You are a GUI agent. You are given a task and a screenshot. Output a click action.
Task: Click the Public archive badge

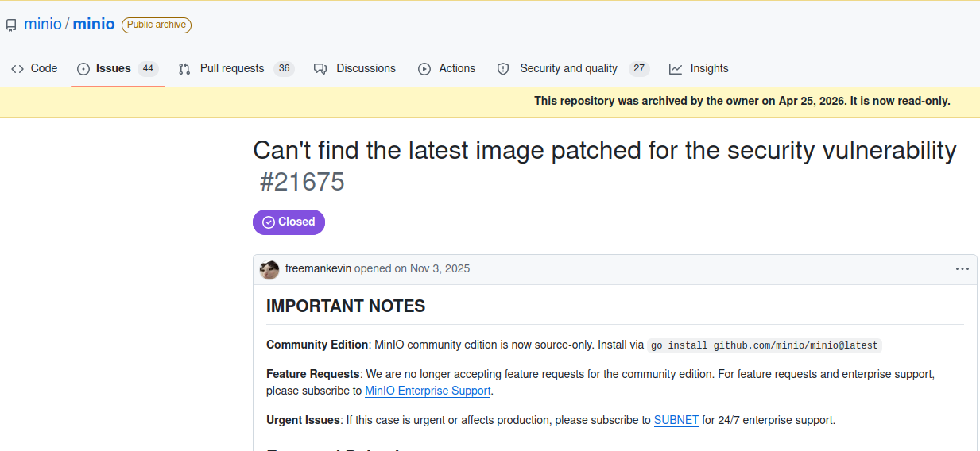(x=157, y=25)
